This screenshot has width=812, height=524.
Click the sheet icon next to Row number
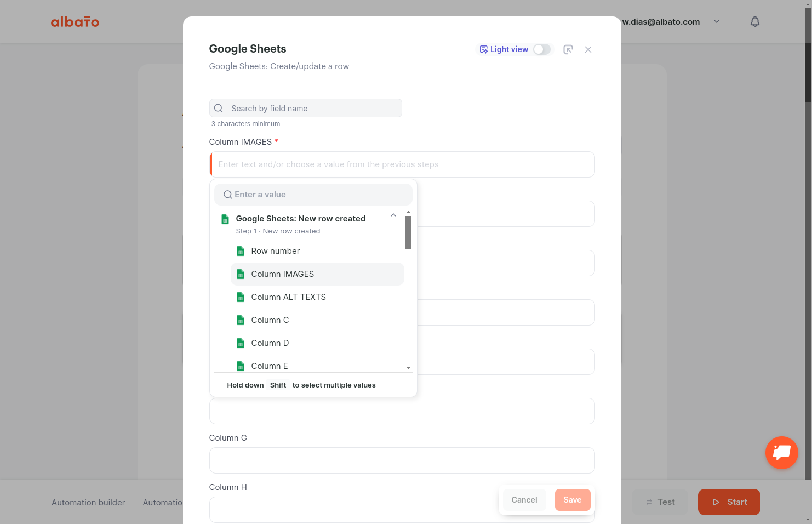click(241, 251)
